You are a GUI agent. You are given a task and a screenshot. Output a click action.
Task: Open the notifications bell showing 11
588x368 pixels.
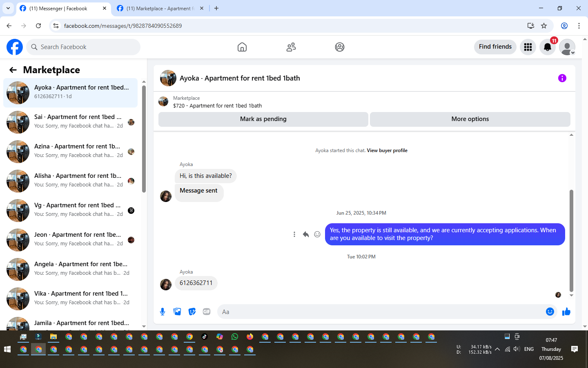[548, 47]
